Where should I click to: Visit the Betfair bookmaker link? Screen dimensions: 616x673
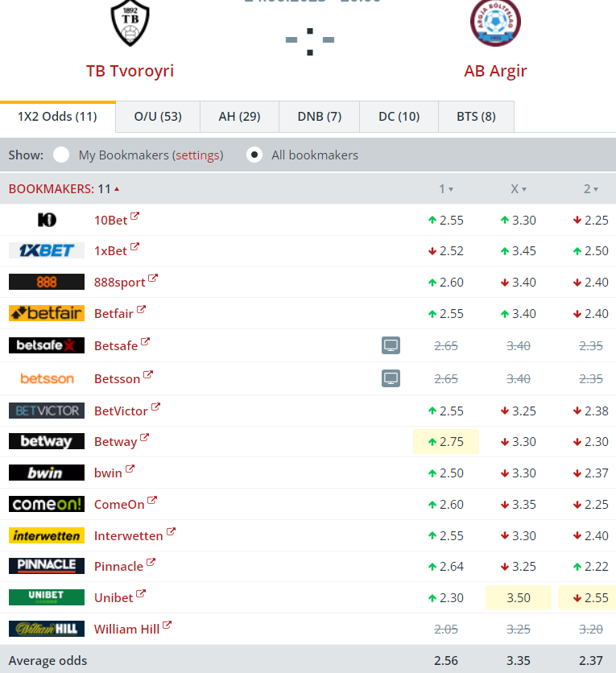point(114,314)
